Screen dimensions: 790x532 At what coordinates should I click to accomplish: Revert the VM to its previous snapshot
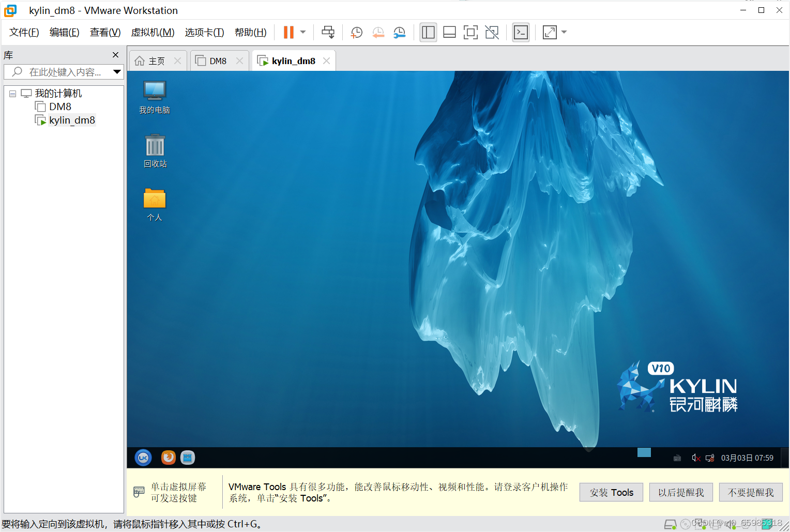(378, 32)
